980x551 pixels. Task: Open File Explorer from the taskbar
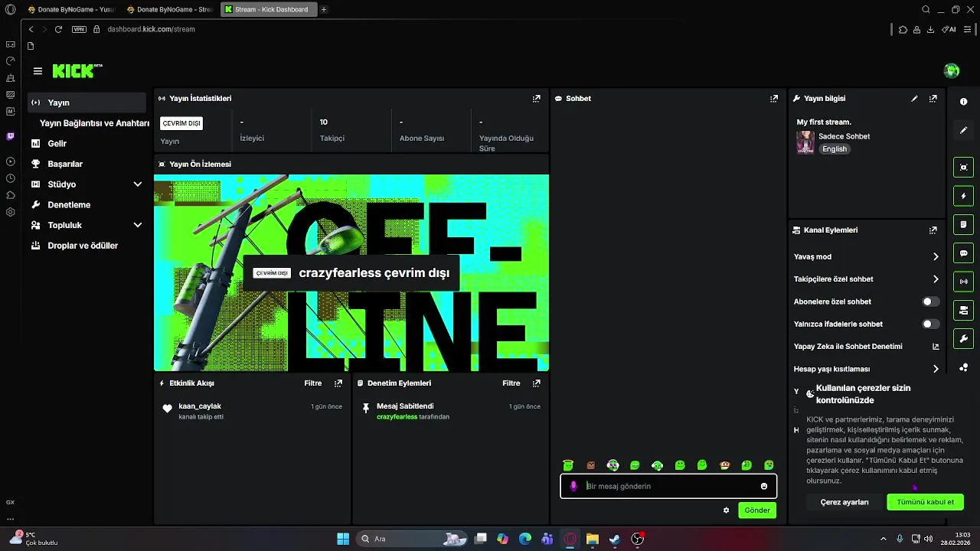pos(593,539)
